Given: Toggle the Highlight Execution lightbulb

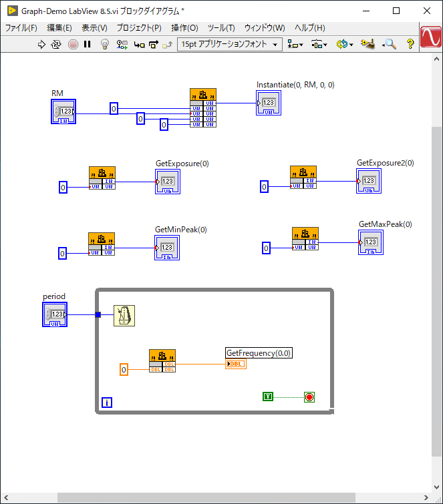Looking at the screenshot, I should (x=104, y=44).
